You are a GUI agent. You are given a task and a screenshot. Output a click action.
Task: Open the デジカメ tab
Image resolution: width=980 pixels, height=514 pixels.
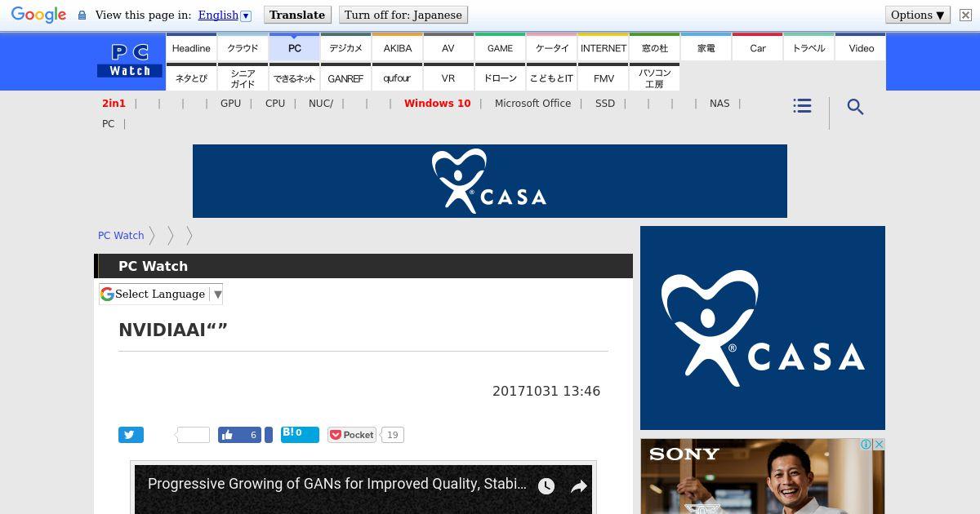coord(346,47)
